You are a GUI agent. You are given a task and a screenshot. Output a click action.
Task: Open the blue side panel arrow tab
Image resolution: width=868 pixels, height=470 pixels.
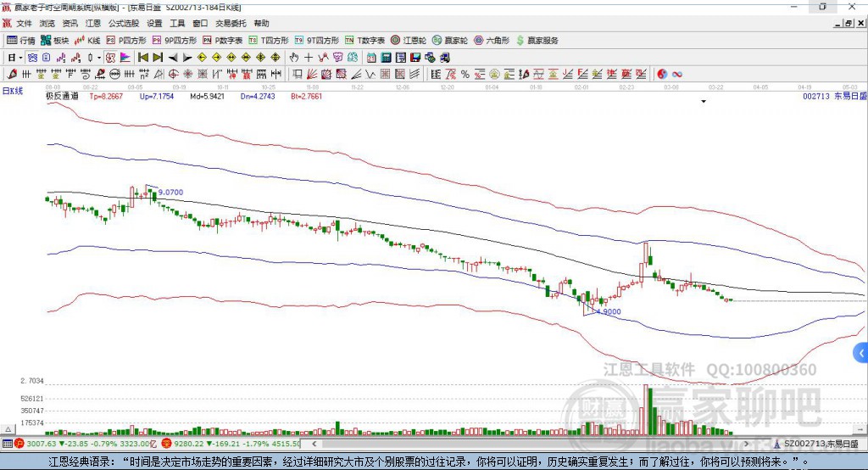click(861, 353)
